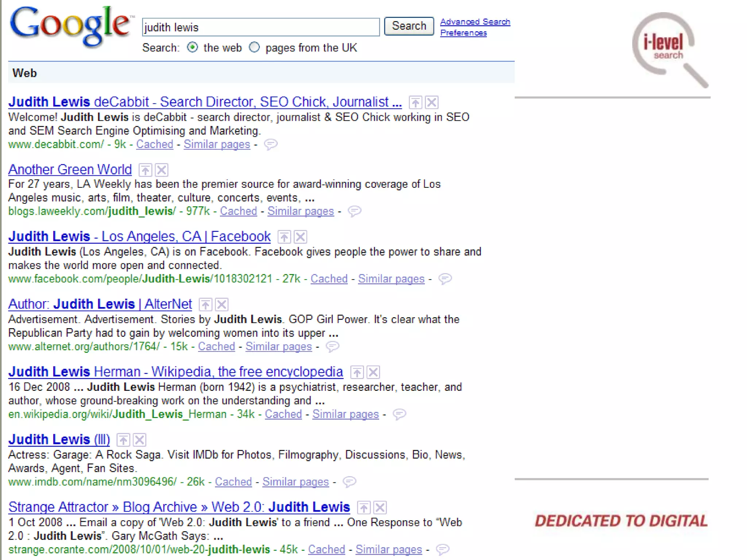The height and width of the screenshot is (560, 747).
Task: Remove the deCabbit result with X icon
Action: 432,102
